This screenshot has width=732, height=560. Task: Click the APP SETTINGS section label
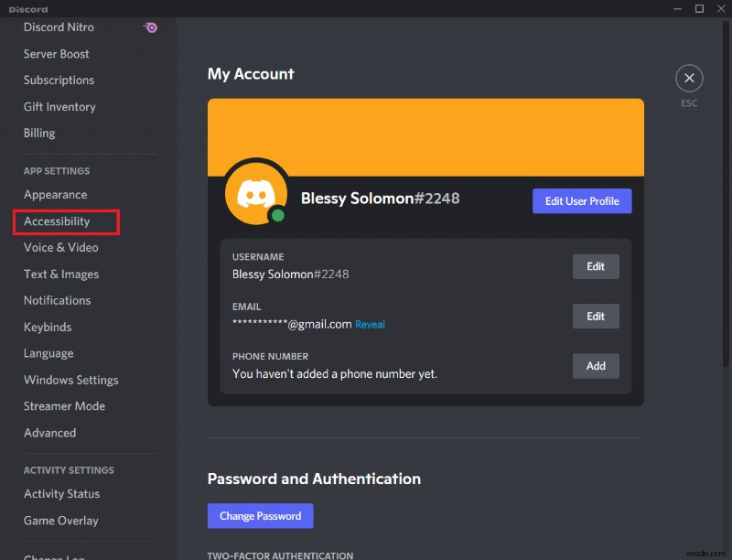point(57,171)
